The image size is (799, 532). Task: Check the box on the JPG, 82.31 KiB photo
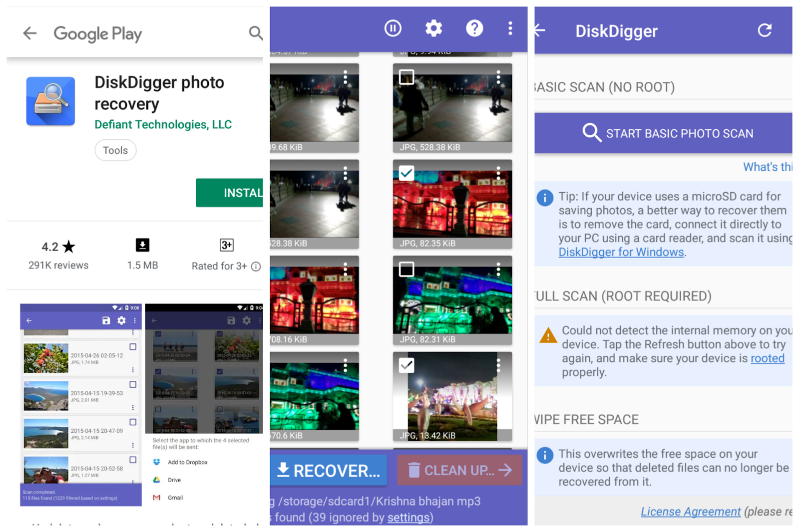(x=406, y=269)
